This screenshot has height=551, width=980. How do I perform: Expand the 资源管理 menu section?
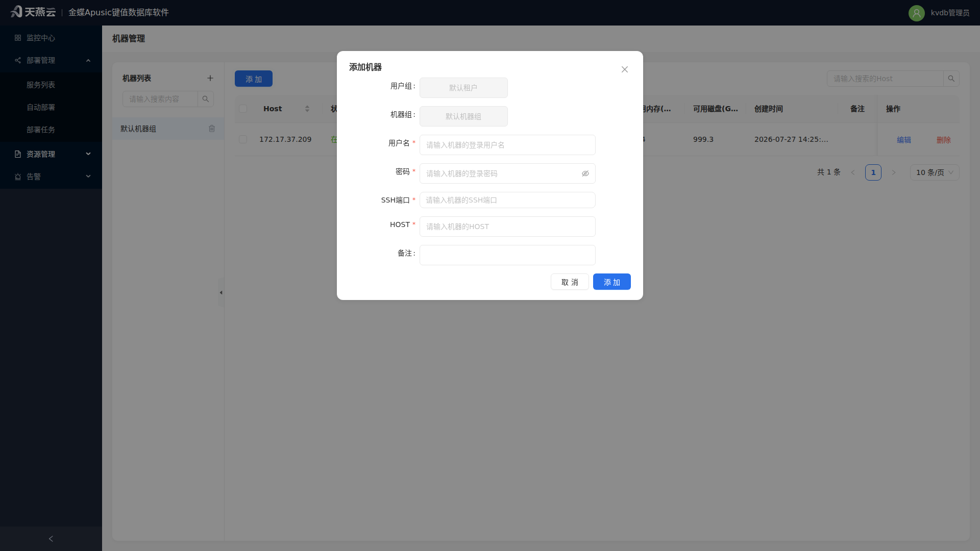[x=51, y=154]
